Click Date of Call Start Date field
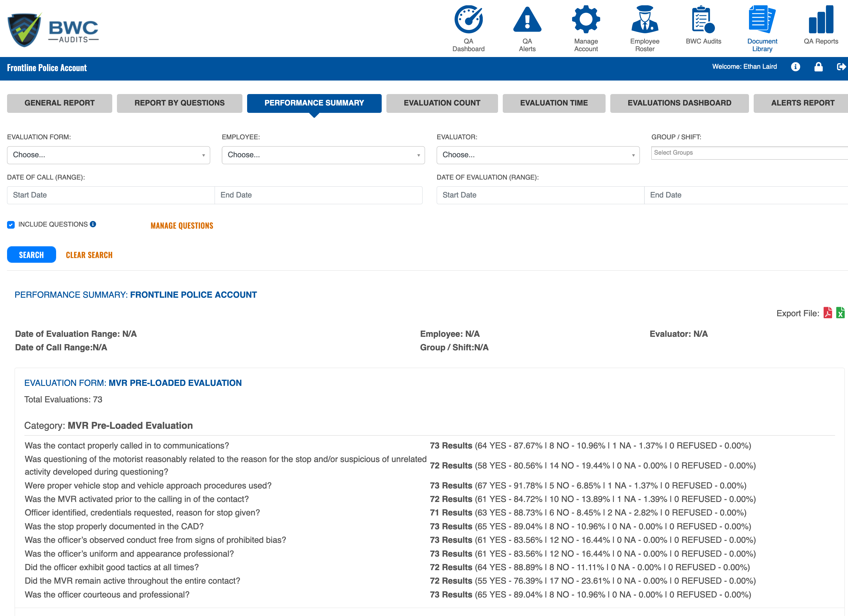 pyautogui.click(x=111, y=195)
